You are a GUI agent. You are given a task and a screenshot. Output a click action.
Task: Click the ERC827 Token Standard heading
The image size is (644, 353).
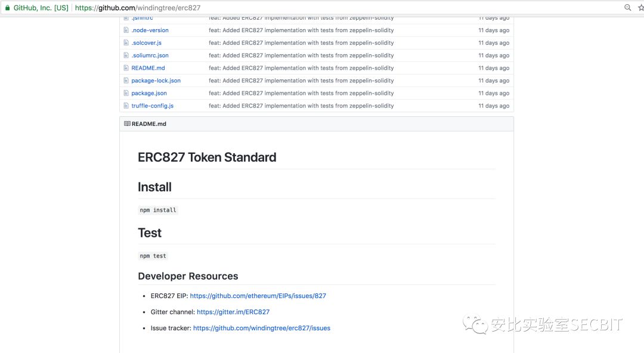pyautogui.click(x=207, y=157)
